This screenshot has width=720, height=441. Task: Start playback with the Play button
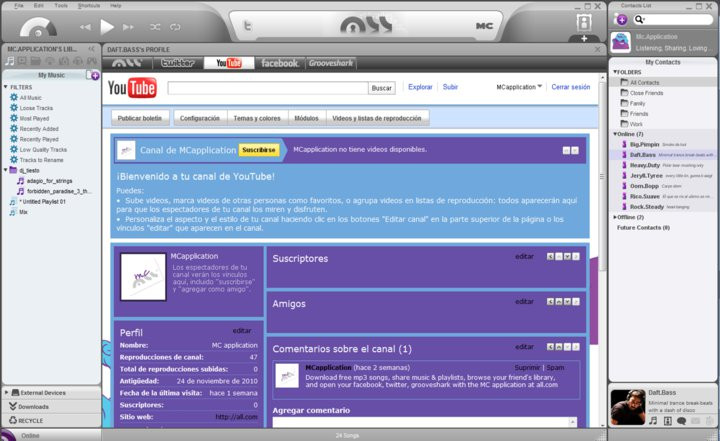(x=107, y=27)
